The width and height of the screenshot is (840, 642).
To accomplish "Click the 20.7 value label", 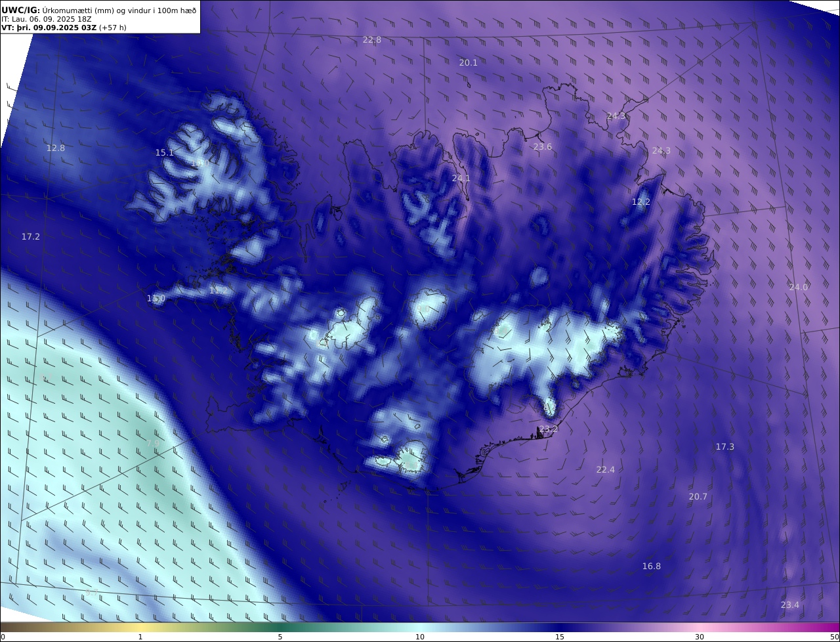I will [x=698, y=497].
